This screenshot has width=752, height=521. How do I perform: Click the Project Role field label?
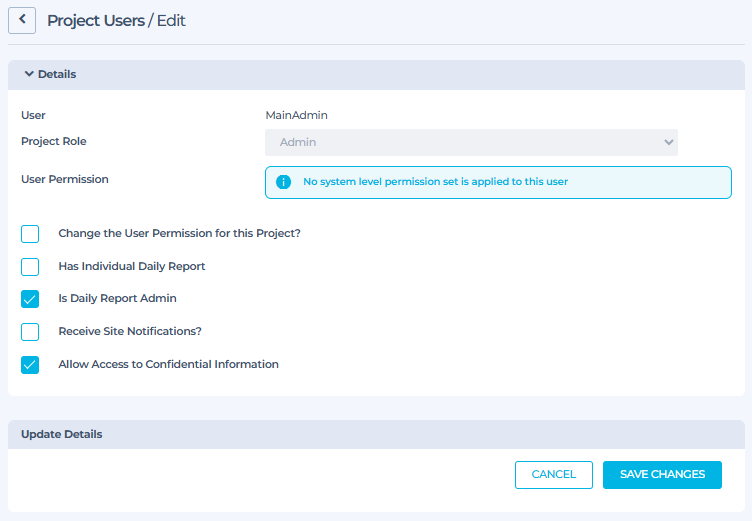(54, 141)
